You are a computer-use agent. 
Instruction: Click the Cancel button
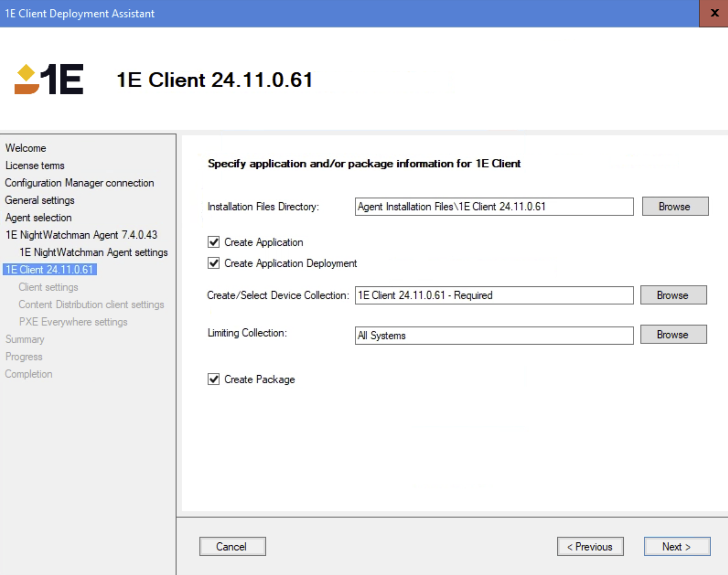click(x=232, y=546)
